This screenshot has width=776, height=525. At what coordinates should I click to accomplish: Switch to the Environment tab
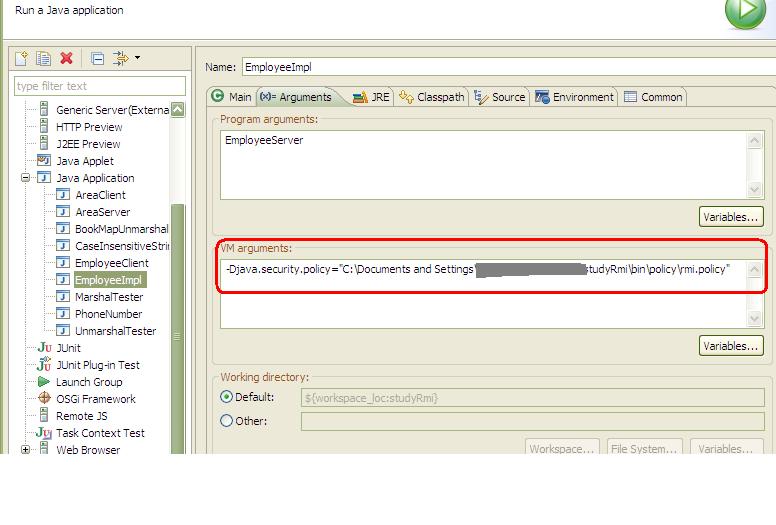point(575,97)
